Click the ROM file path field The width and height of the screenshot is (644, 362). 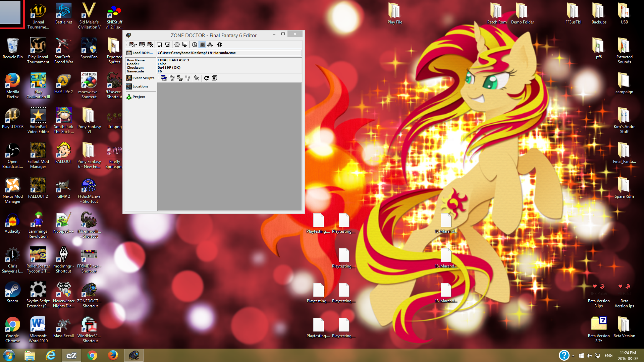229,53
